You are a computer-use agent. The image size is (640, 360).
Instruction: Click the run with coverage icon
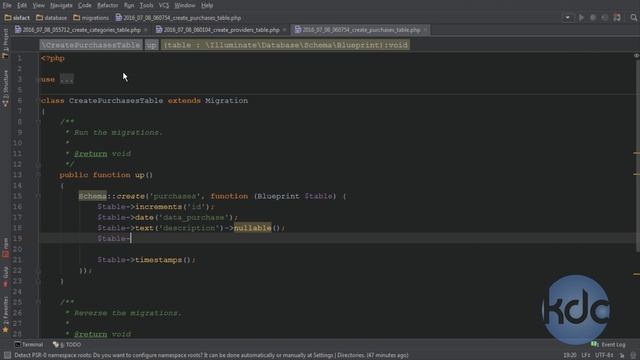coord(604,18)
